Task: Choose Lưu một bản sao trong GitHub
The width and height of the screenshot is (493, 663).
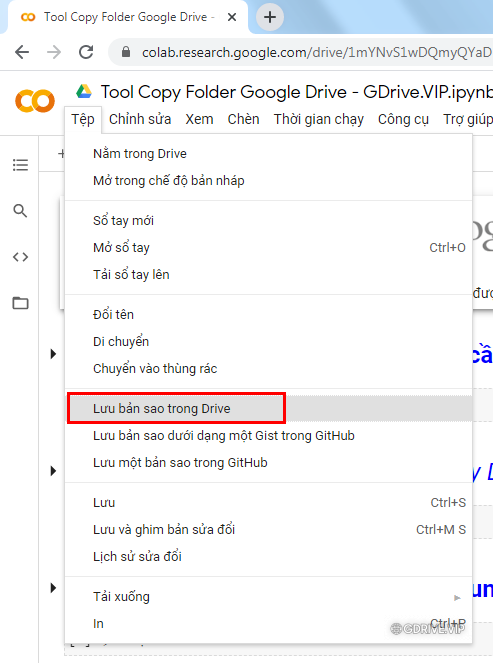Action: click(268, 463)
